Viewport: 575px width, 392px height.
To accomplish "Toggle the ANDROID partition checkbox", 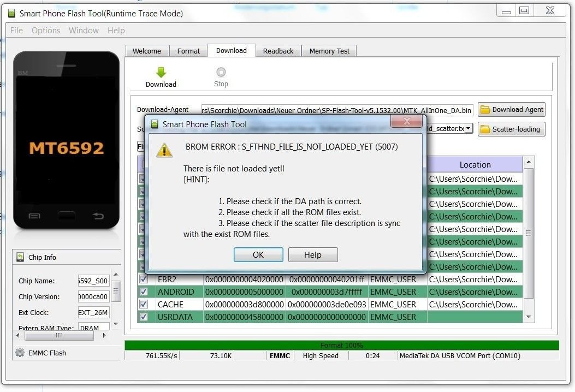I will (144, 292).
